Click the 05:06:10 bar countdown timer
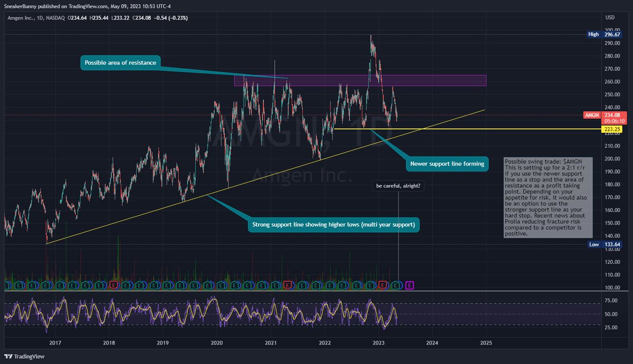The width and height of the screenshot is (633, 364). pos(614,121)
